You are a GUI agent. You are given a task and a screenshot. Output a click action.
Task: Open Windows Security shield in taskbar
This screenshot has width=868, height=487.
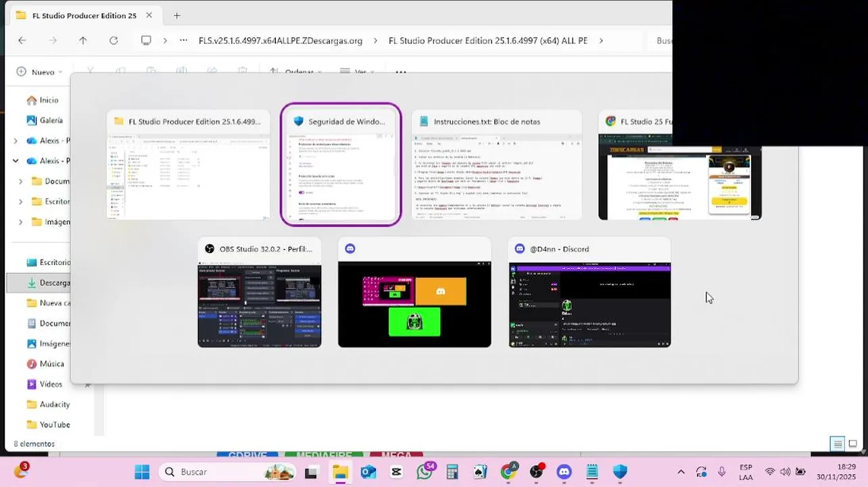point(620,471)
